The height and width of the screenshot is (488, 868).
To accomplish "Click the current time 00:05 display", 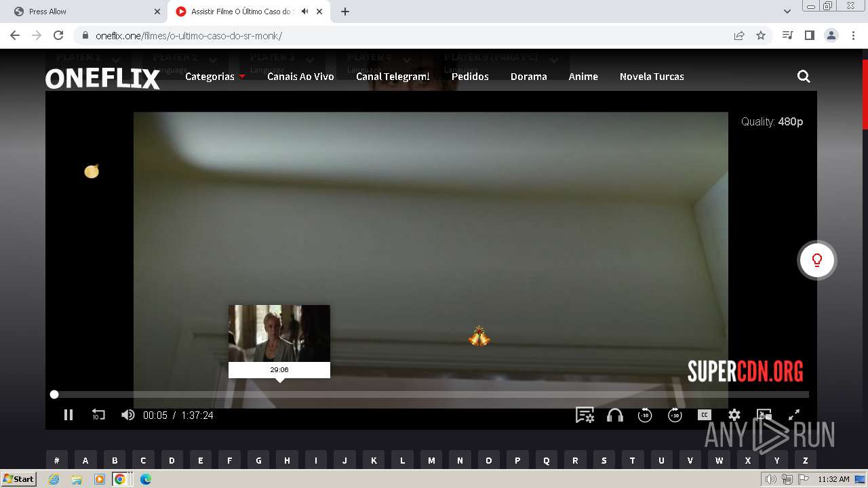I will tap(155, 415).
